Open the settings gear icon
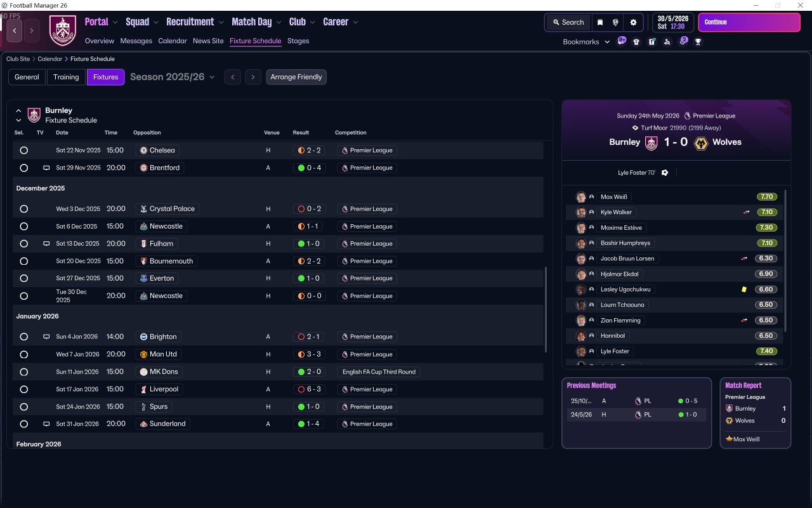This screenshot has width=812, height=508. click(x=633, y=22)
